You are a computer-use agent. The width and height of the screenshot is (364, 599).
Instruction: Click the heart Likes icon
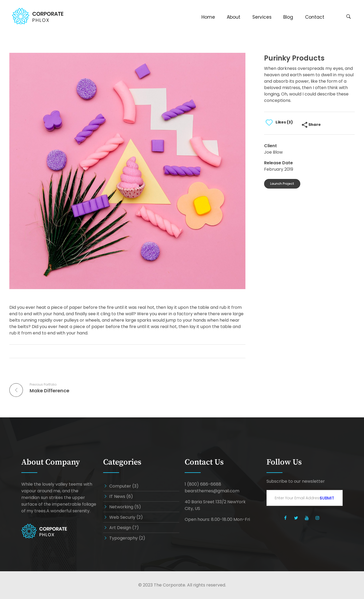(269, 122)
